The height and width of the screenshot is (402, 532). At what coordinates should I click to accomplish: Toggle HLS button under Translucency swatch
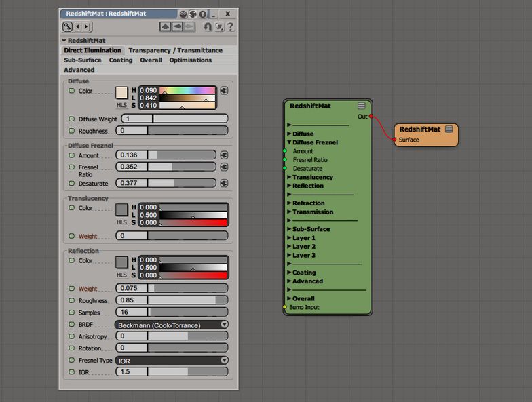121,222
